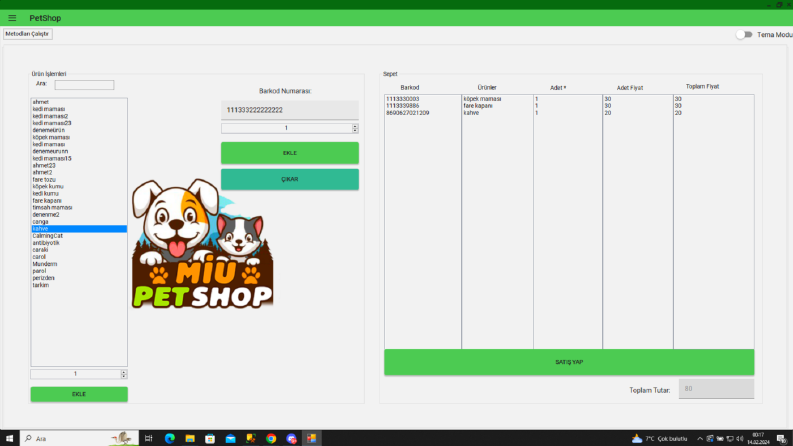Select 'Munderm' in product list
The height and width of the screenshot is (446, 793).
tap(79, 264)
